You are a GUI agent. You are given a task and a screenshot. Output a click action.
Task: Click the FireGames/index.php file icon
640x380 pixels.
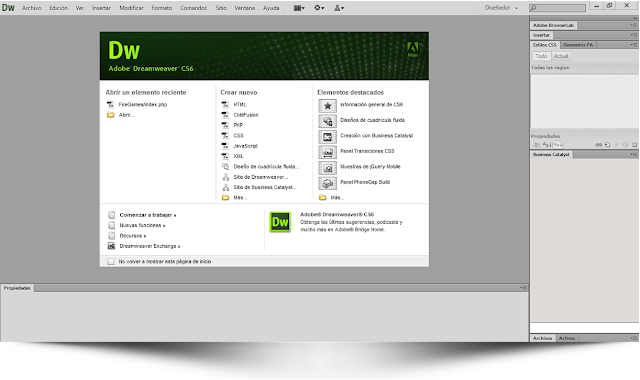point(110,104)
